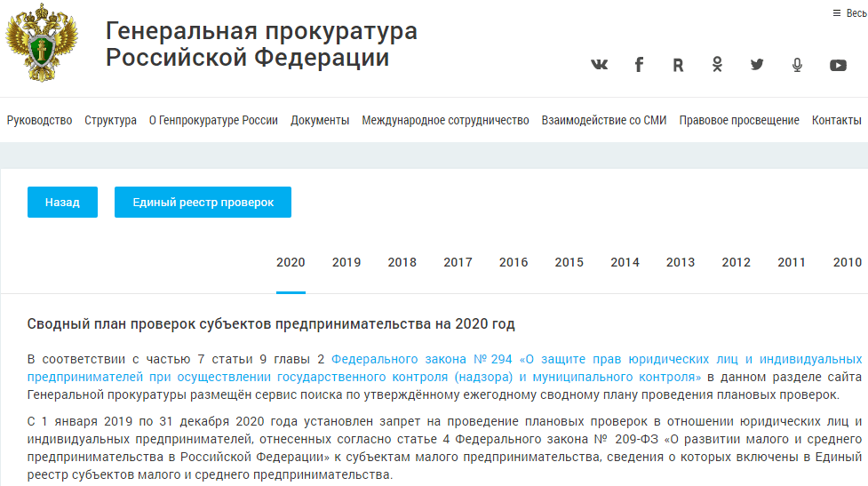Click the prosecutor's office coat of arms logo
This screenshot has height=486, width=868.
(42, 43)
